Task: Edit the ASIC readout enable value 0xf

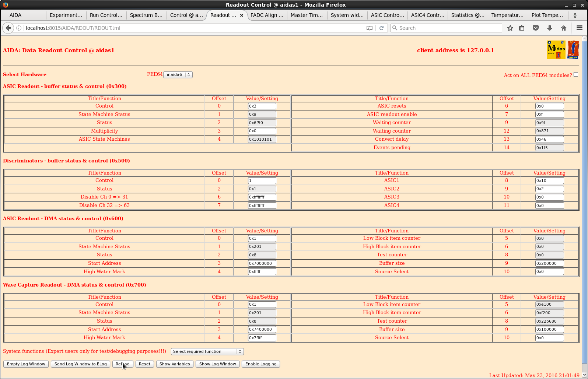Action: click(549, 114)
